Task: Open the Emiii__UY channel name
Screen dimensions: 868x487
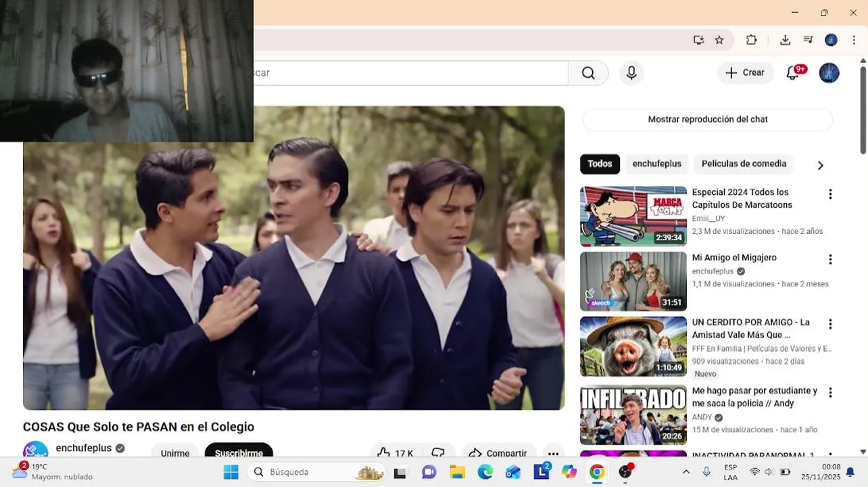Action: (708, 218)
